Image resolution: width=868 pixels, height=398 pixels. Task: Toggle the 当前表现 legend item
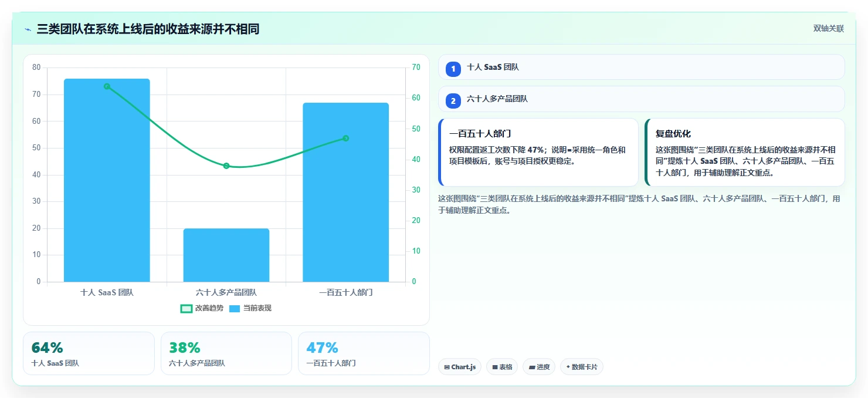click(250, 308)
